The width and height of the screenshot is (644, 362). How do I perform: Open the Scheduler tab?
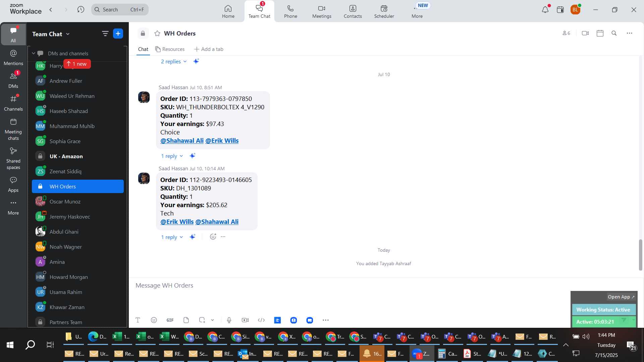tap(384, 11)
